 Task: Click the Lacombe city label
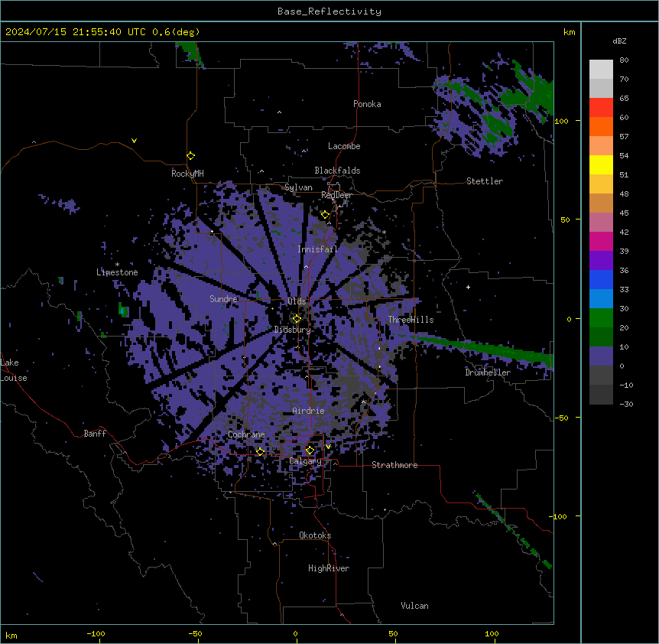(x=344, y=146)
